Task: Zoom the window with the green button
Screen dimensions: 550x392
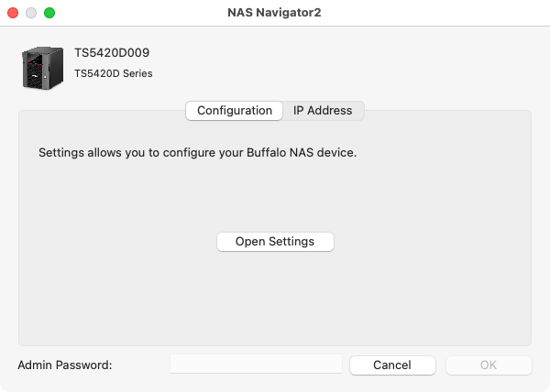Action: coord(49,14)
